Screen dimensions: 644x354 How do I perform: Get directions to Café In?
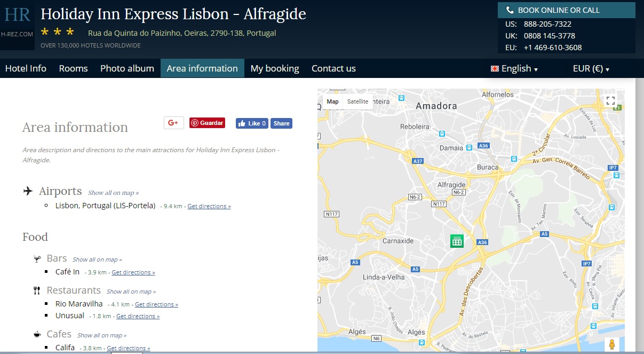point(133,272)
